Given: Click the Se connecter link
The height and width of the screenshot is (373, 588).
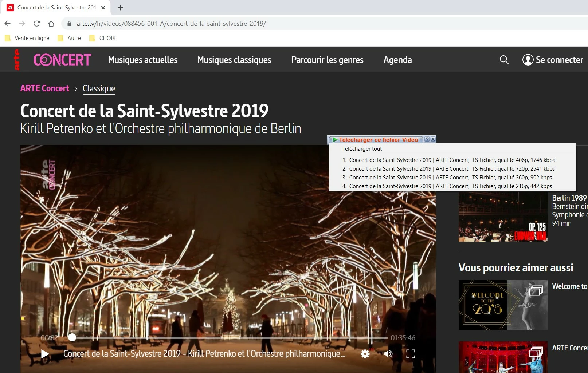Looking at the screenshot, I should pos(560,60).
